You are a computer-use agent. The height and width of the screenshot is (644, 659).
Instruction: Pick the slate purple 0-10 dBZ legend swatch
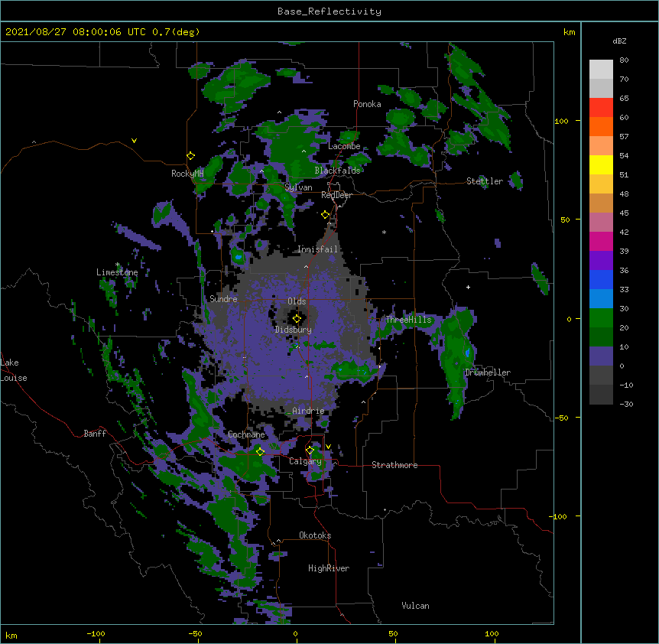point(601,356)
